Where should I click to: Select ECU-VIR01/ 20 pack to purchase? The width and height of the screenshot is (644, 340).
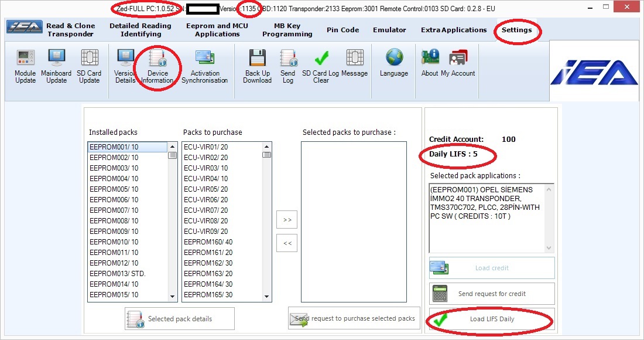(222, 147)
